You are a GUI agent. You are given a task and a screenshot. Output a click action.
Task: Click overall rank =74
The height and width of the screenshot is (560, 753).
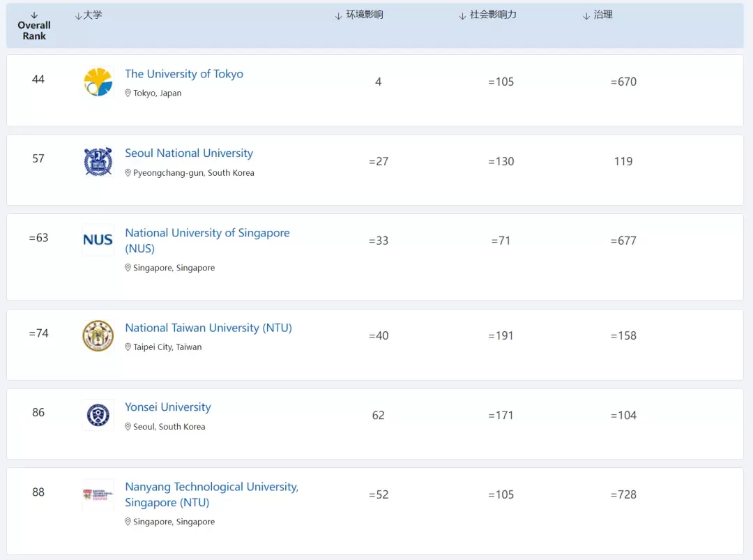[x=38, y=333]
